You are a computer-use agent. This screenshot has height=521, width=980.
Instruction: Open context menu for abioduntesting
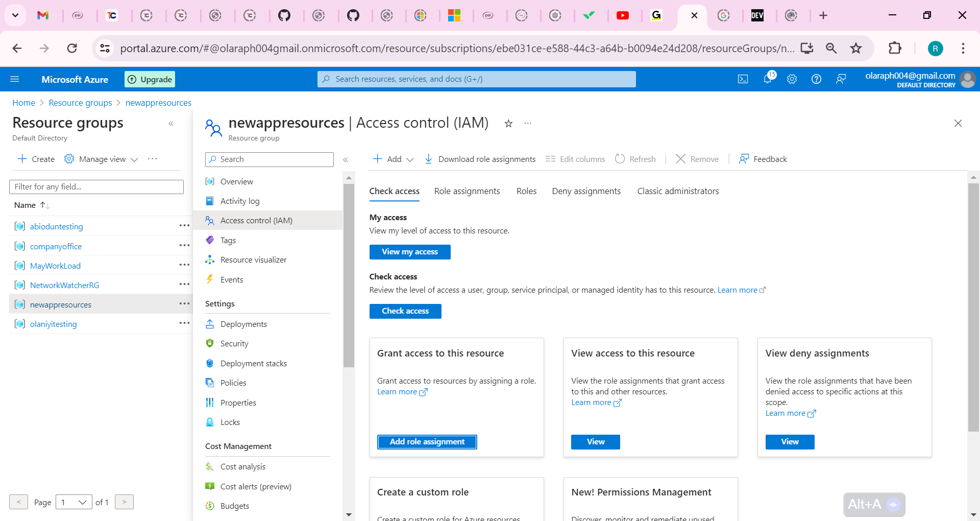click(x=184, y=226)
